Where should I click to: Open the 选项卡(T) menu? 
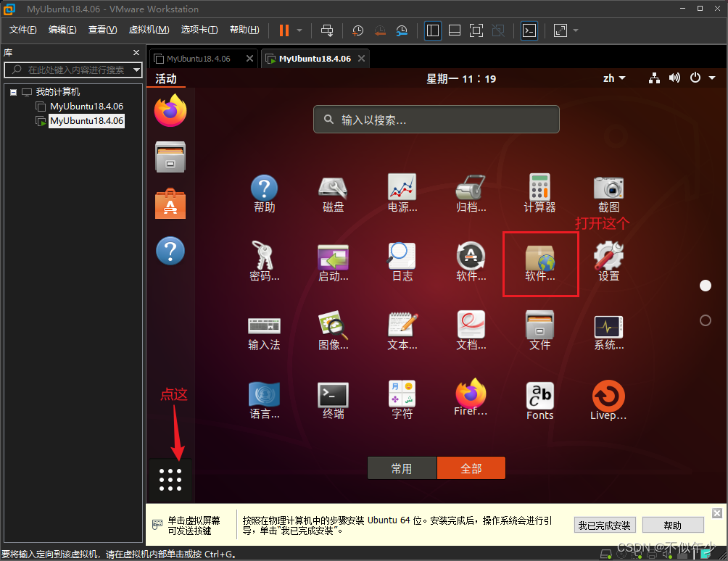click(x=199, y=30)
